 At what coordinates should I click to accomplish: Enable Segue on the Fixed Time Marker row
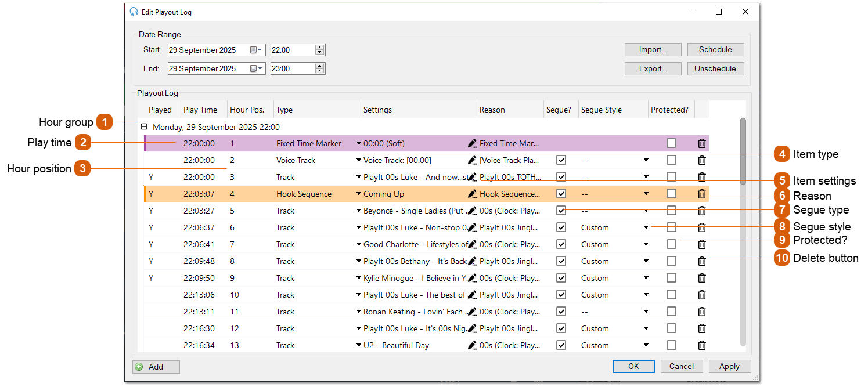[x=560, y=143]
